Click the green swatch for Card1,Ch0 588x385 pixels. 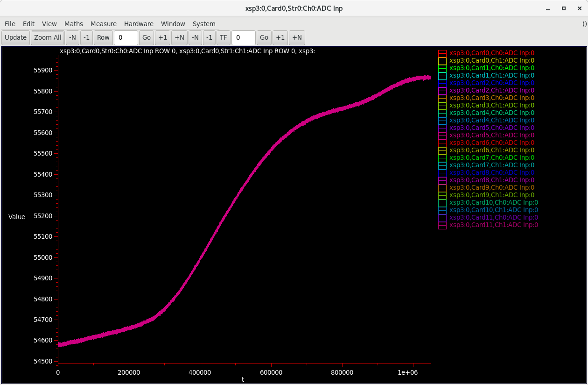click(x=442, y=68)
